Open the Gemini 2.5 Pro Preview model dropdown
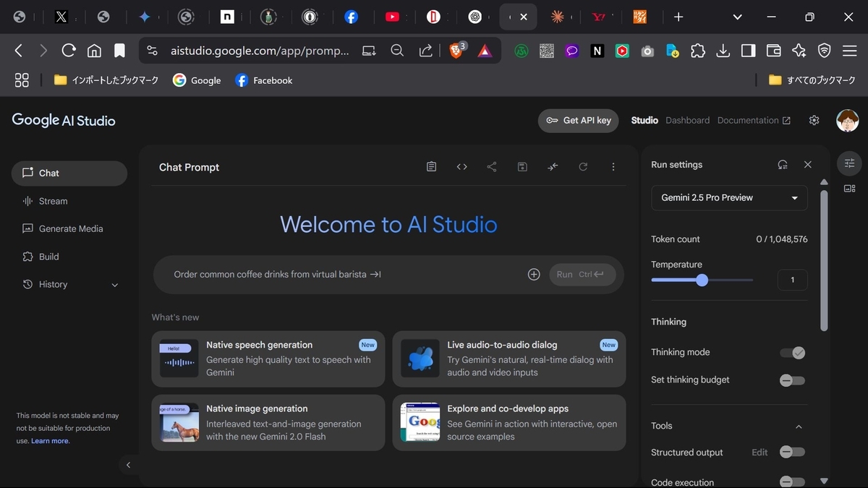This screenshot has height=488, width=868. coord(729,197)
